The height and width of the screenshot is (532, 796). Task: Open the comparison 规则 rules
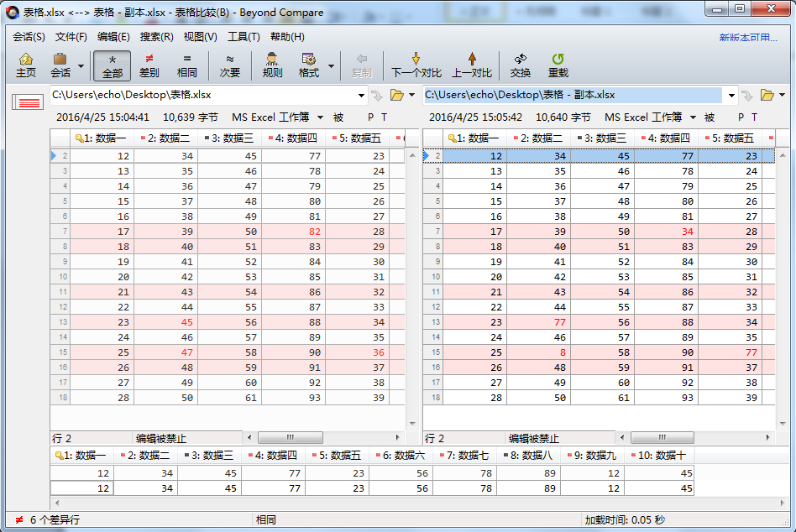[x=271, y=65]
